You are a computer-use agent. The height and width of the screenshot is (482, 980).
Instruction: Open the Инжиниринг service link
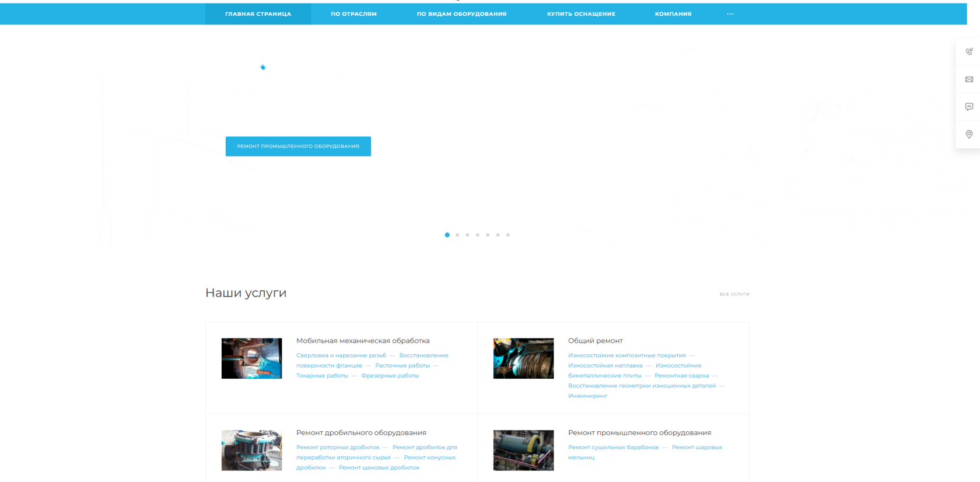(x=587, y=396)
